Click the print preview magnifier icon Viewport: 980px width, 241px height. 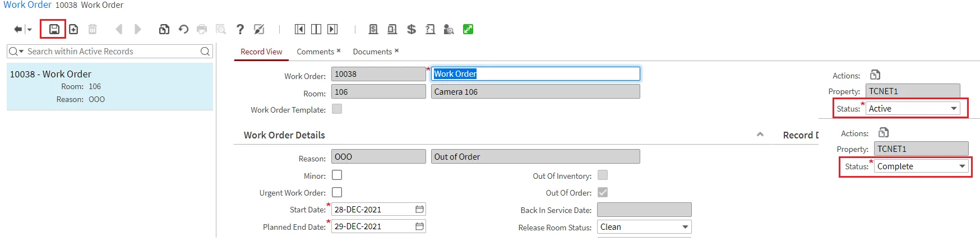coord(221,29)
